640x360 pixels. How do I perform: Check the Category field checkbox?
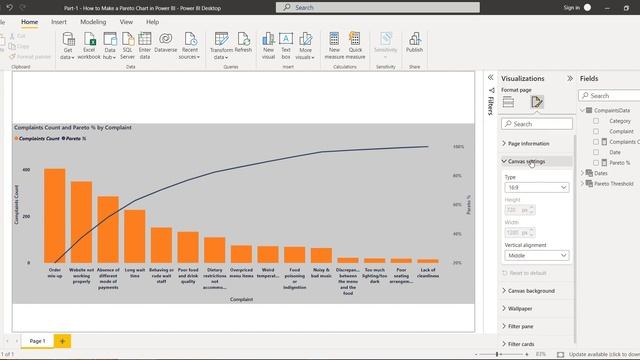point(596,121)
